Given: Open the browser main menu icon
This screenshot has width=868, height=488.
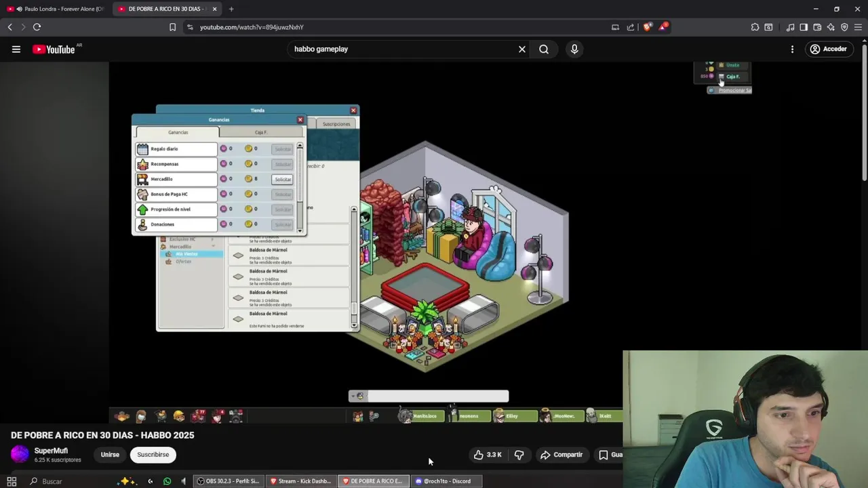Looking at the screenshot, I should tap(858, 27).
